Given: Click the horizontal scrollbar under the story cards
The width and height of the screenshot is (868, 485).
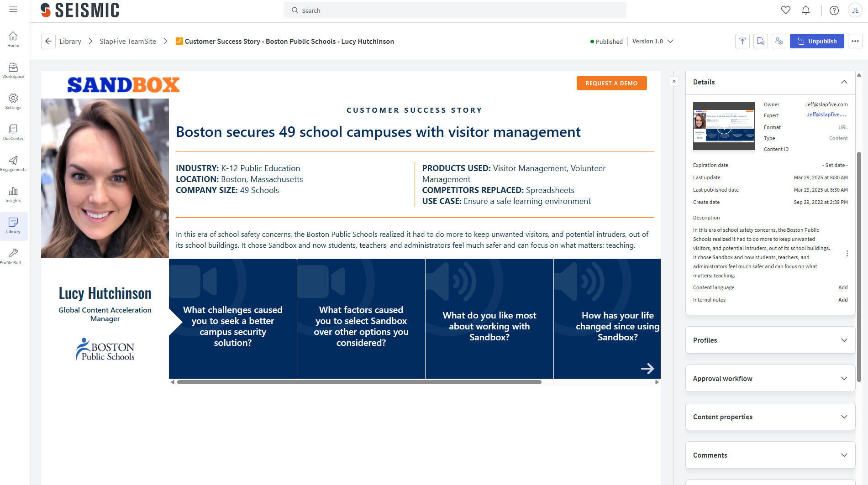Looking at the screenshot, I should pos(359,382).
